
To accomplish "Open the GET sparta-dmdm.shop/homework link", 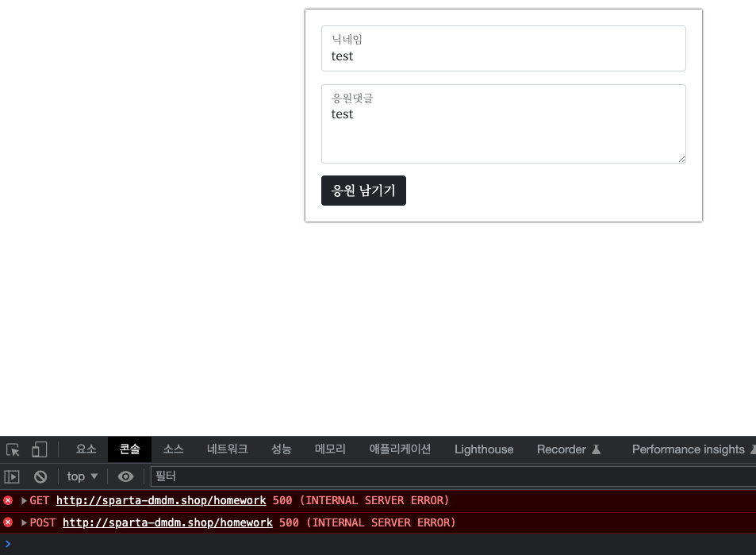I will [x=161, y=500].
